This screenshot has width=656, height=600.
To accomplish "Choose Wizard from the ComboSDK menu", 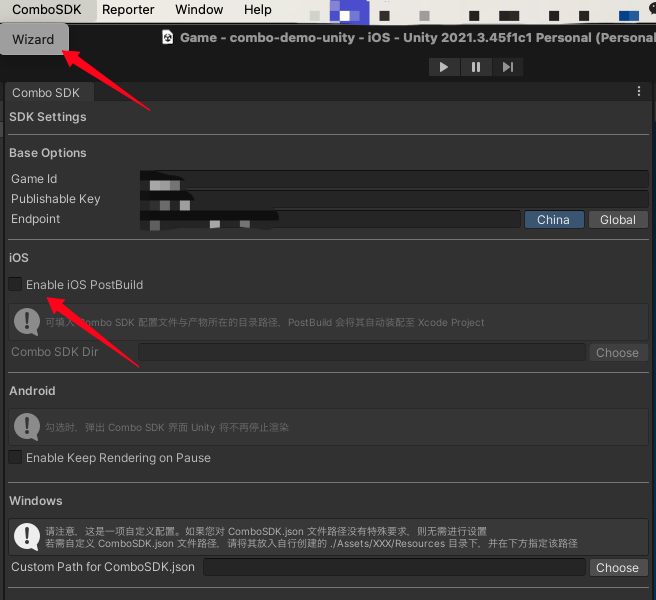I will click(34, 40).
